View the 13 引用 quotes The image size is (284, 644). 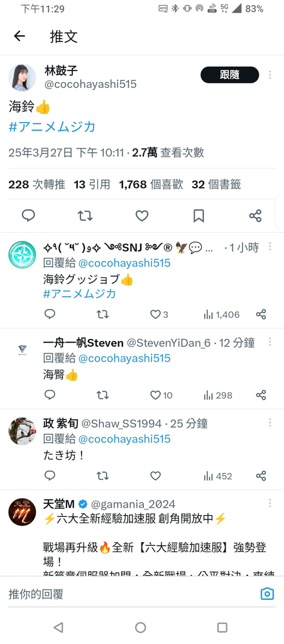coord(92,185)
